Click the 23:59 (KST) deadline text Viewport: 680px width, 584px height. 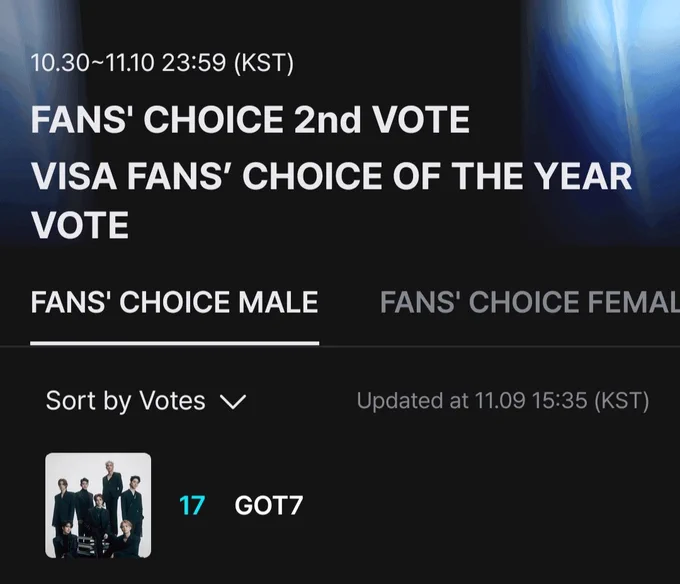231,63
